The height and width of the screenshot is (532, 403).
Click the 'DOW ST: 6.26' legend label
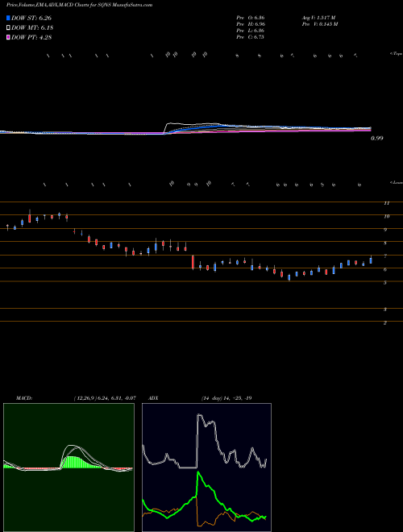click(31, 18)
